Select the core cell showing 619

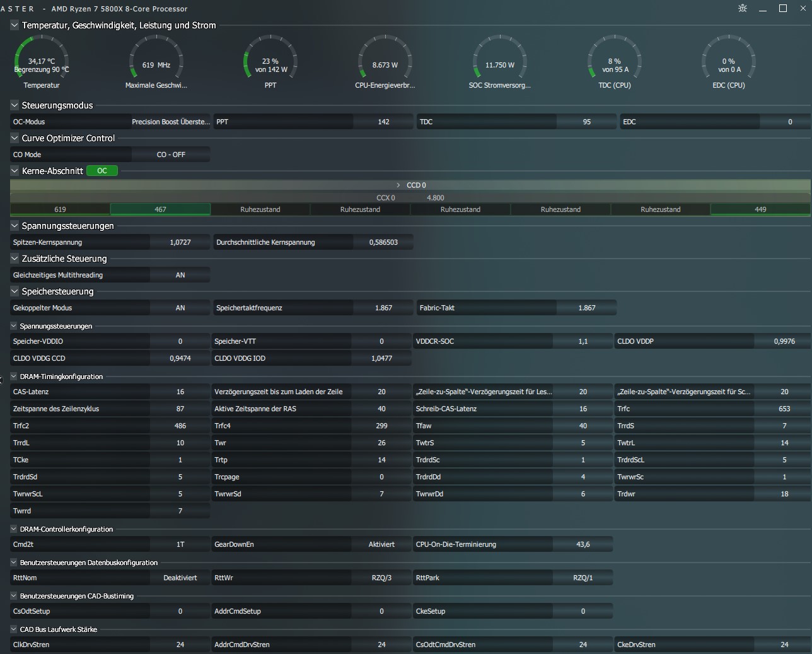(x=61, y=209)
